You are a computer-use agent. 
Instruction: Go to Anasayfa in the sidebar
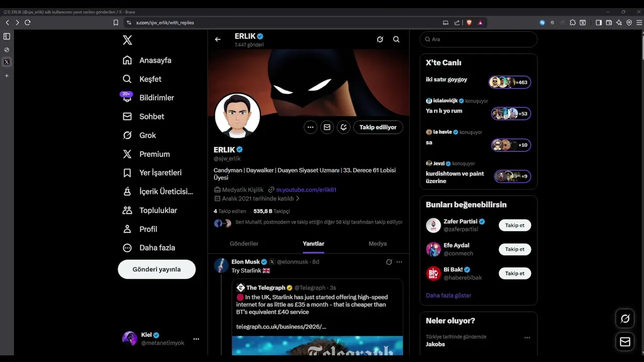[147, 60]
